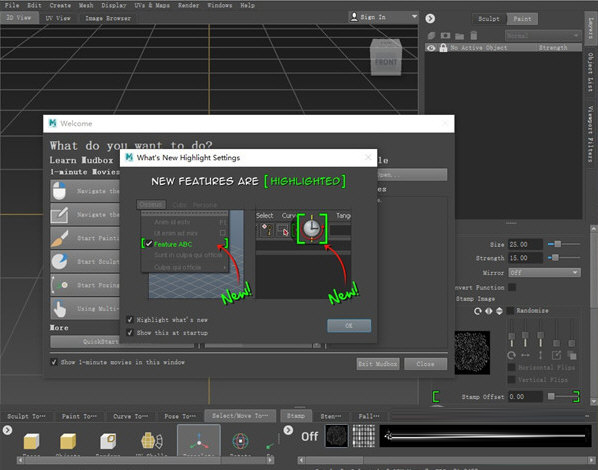The width and height of the screenshot is (598, 470).
Task: Open the Mesh menu
Action: pyautogui.click(x=86, y=5)
